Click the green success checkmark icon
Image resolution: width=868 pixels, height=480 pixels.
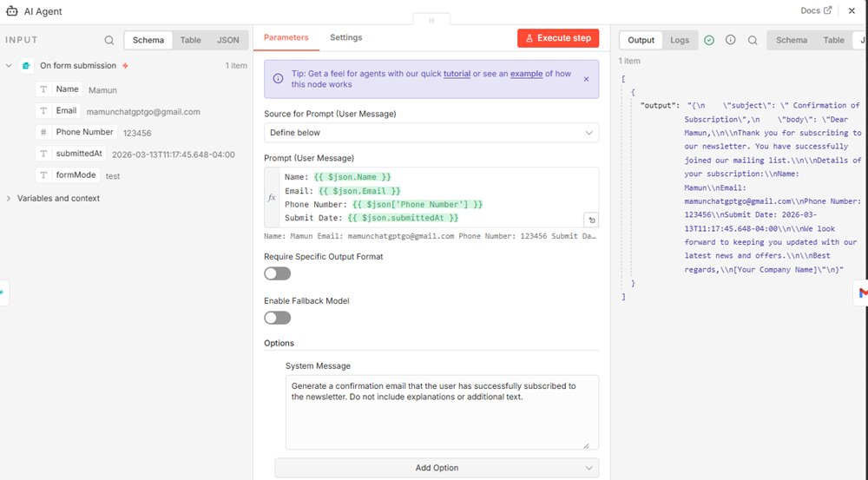709,40
